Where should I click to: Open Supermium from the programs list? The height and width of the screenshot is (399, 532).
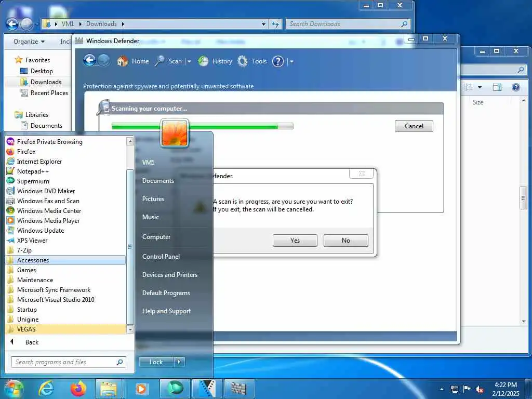(65, 181)
